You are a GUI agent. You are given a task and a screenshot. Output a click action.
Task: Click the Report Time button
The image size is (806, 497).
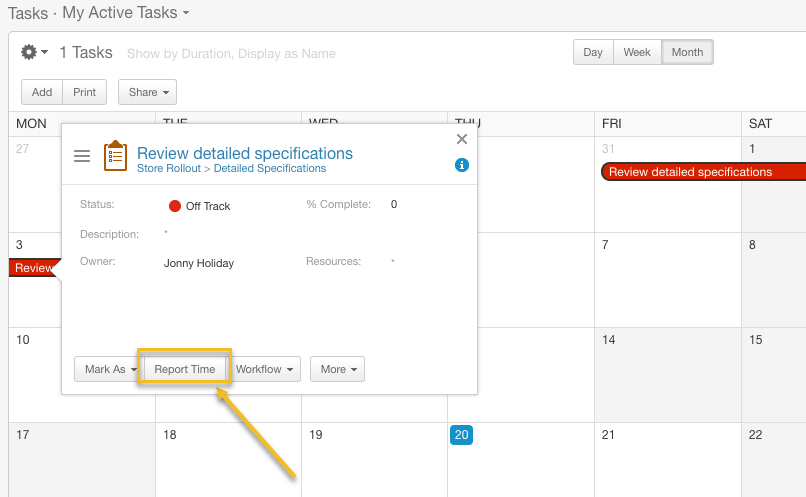(x=185, y=369)
